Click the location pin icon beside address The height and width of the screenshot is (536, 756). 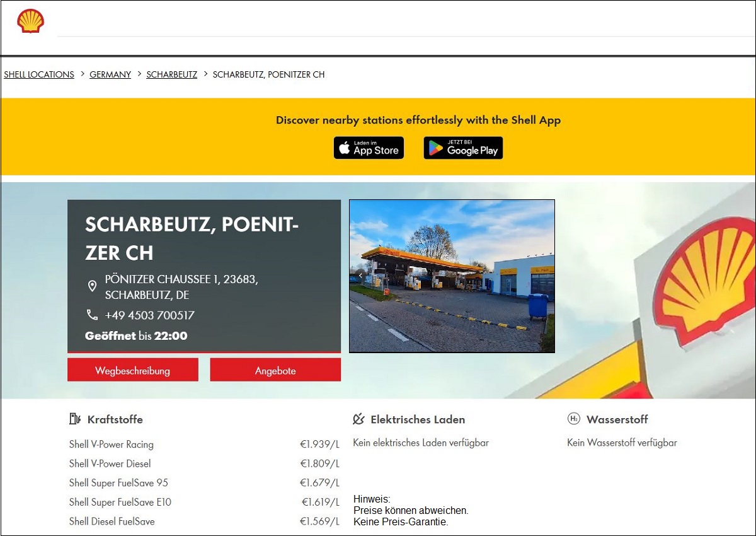(92, 287)
